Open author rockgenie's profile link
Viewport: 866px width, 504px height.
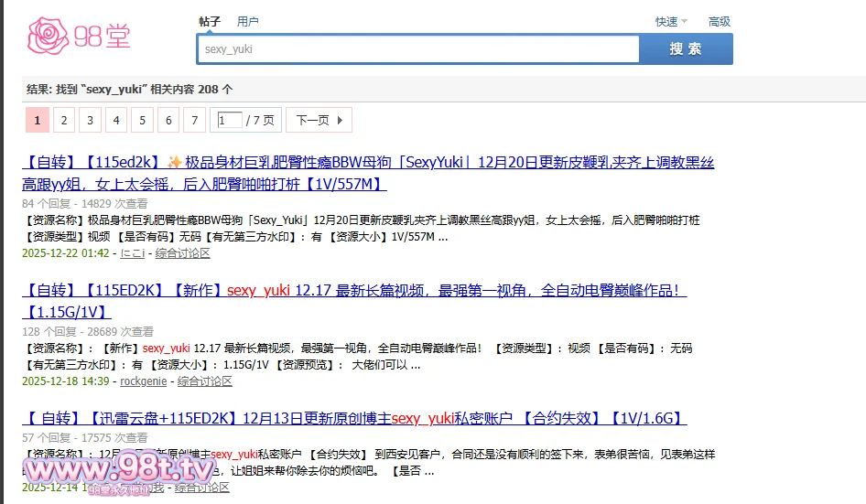(x=144, y=381)
